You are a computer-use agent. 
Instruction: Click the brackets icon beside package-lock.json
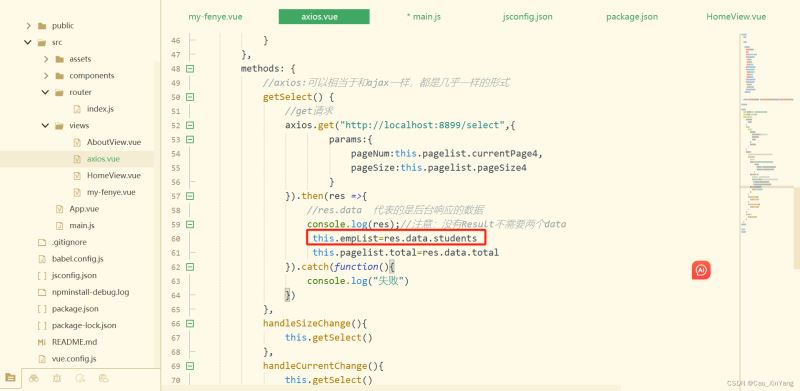tap(42, 326)
